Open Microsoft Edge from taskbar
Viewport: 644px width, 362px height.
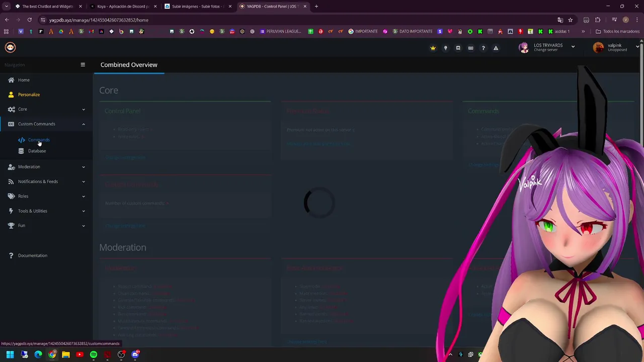[38, 354]
